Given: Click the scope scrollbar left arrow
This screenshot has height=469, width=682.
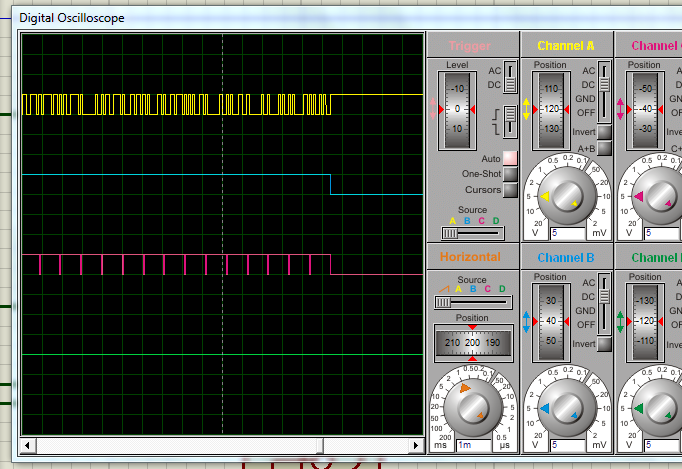Looking at the screenshot, I should coord(28,445).
